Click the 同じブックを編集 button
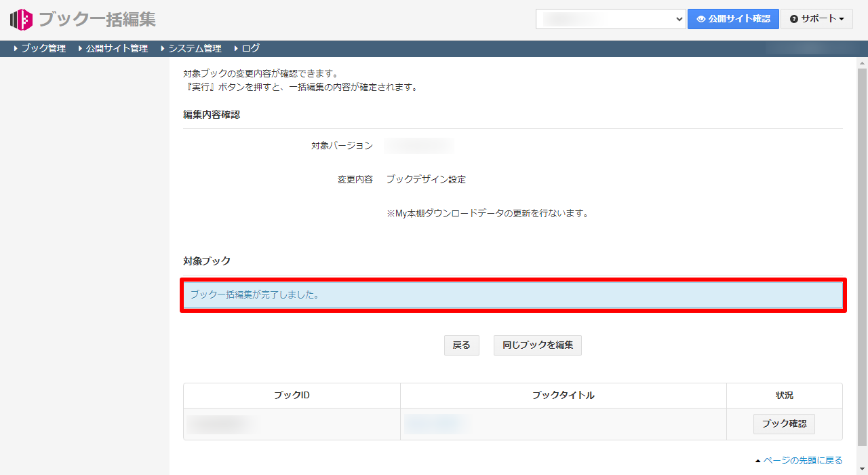This screenshot has height=475, width=868. (537, 345)
